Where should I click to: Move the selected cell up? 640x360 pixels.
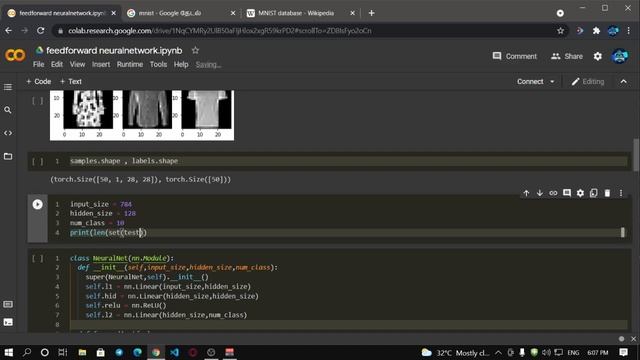click(526, 193)
